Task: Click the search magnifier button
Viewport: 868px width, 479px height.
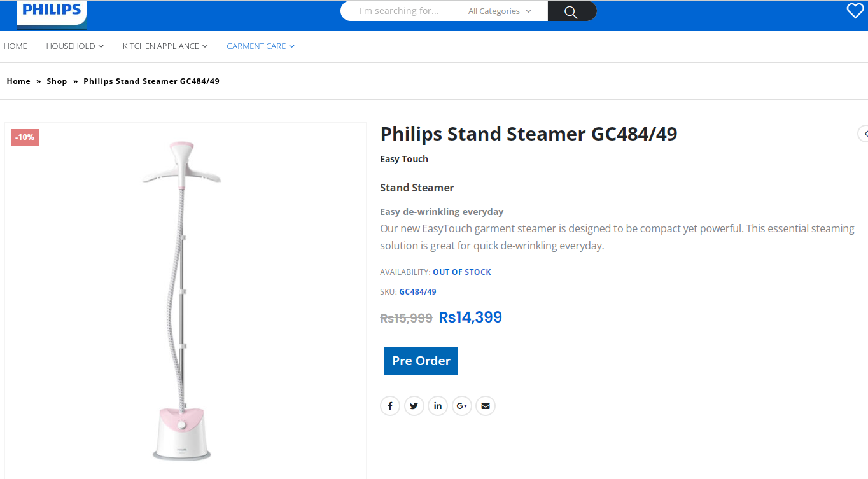Action: pos(571,11)
